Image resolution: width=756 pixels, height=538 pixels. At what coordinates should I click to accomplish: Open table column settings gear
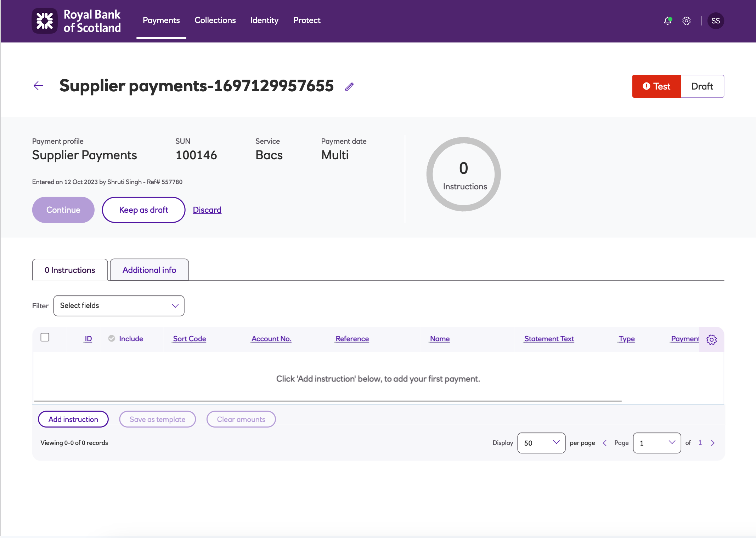(711, 339)
